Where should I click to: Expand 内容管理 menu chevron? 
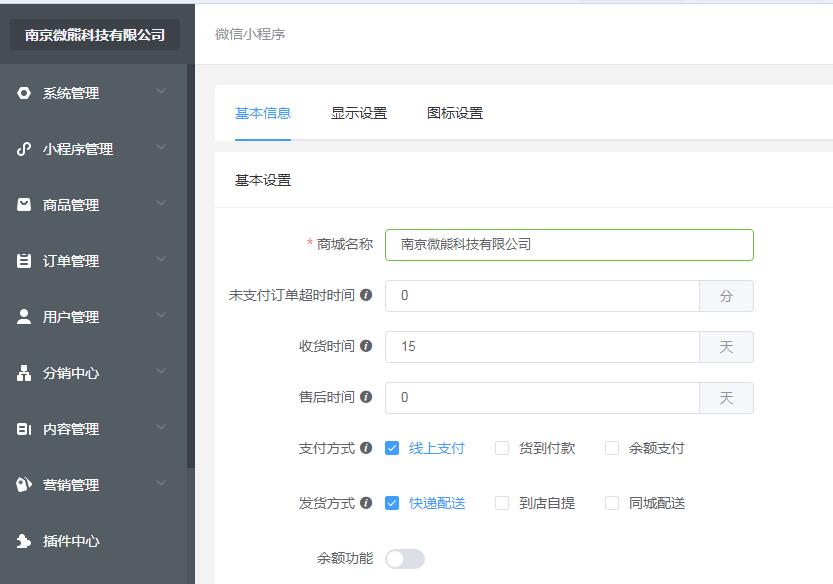[161, 427]
